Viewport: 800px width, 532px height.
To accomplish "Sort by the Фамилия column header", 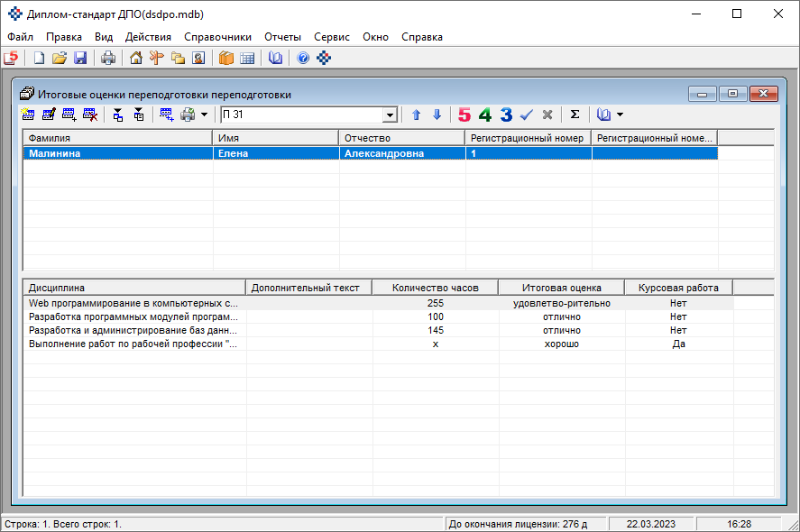I will [117, 138].
